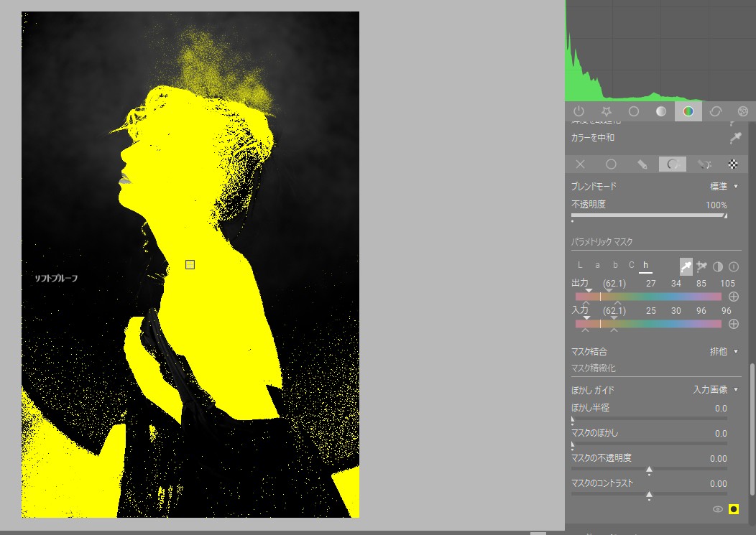The image size is (756, 535).
Task: Toggle mask display eye icon
Action: [x=717, y=509]
